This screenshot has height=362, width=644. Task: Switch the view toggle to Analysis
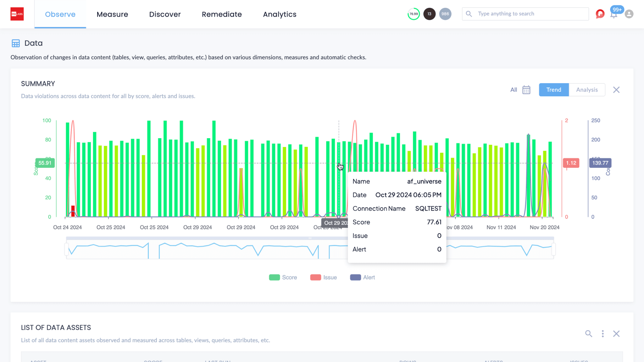587,90
